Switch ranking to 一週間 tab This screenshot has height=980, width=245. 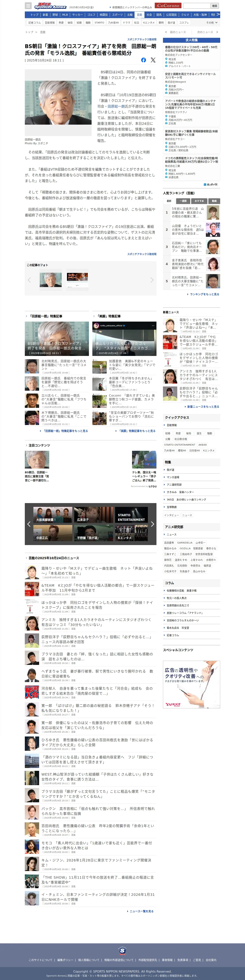[x=183, y=201]
